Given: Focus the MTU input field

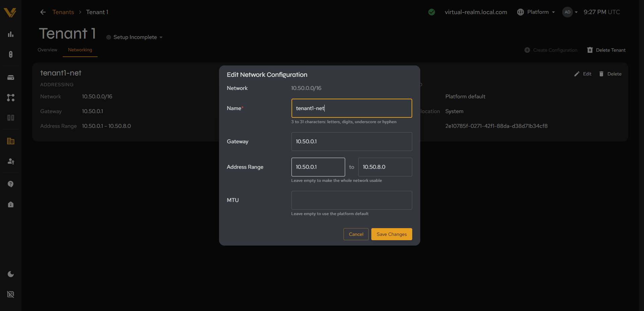Looking at the screenshot, I should (352, 200).
